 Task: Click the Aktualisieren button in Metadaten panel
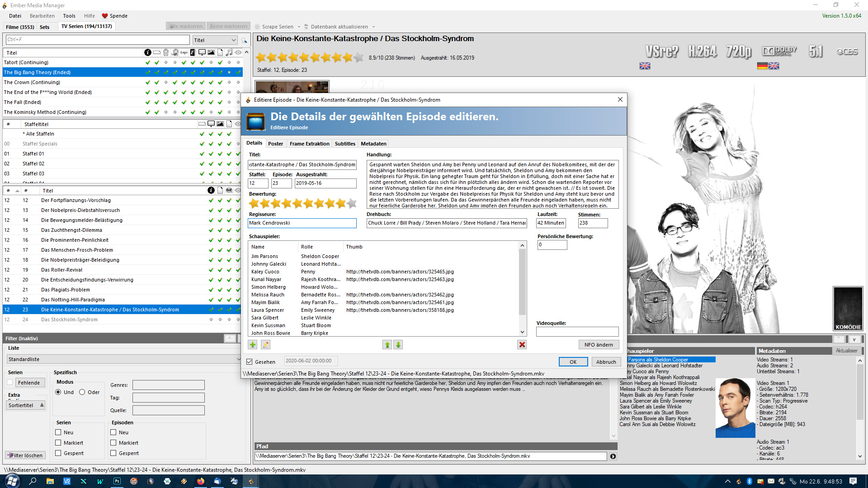pos(846,351)
